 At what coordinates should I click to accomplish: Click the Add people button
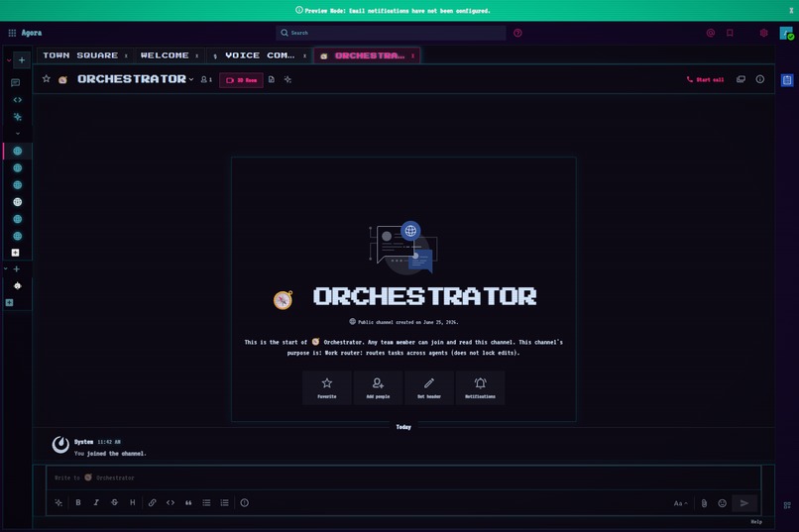pos(378,388)
